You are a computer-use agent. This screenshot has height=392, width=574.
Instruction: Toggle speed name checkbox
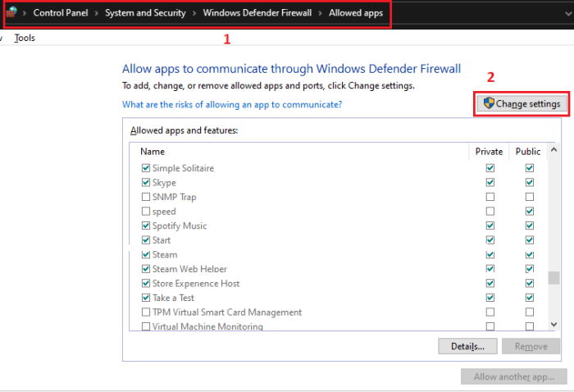tap(146, 212)
